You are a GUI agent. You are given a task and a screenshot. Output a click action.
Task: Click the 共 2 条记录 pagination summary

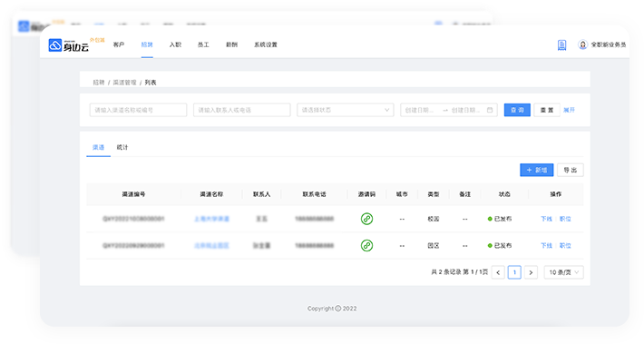460,272
